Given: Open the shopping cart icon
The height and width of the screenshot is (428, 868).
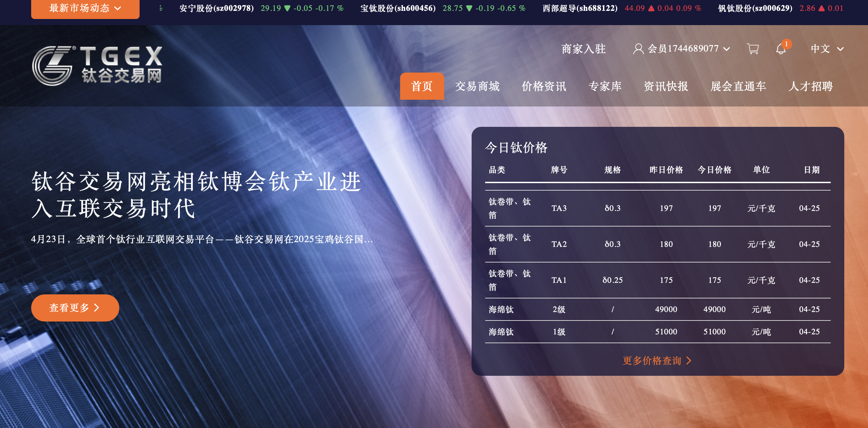Looking at the screenshot, I should point(752,49).
